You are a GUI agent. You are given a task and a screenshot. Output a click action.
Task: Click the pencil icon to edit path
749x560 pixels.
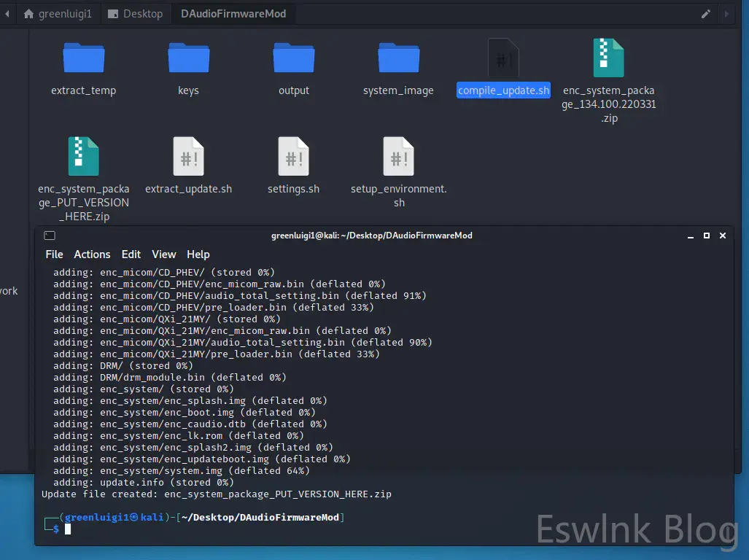pos(705,14)
